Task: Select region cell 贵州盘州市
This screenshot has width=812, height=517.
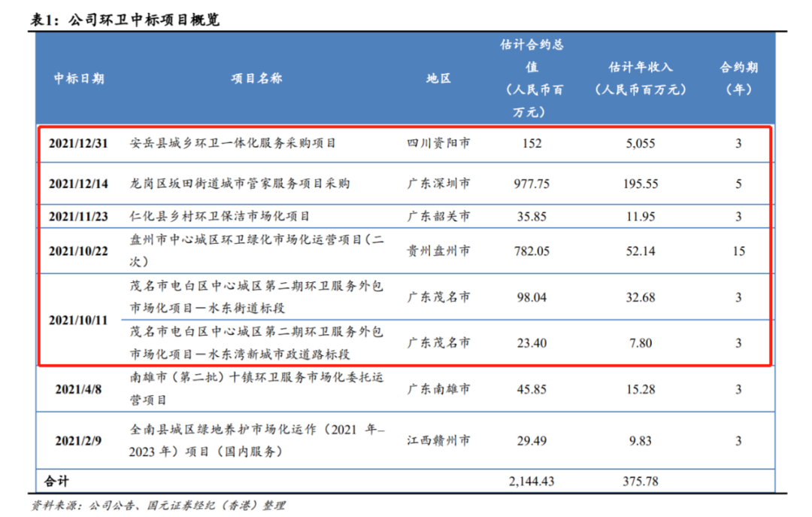Action: [x=438, y=251]
